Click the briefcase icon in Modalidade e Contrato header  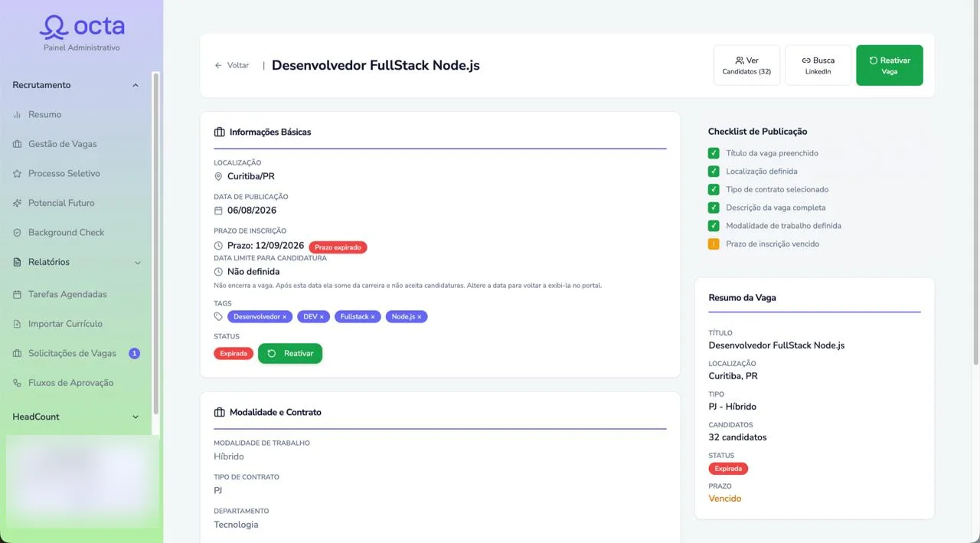click(220, 412)
